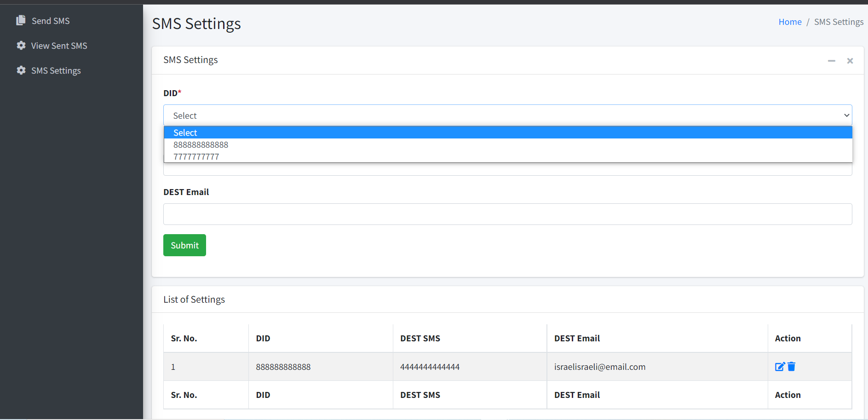The height and width of the screenshot is (420, 868).
Task: Click the DEST SMS column header
Action: (x=420, y=338)
